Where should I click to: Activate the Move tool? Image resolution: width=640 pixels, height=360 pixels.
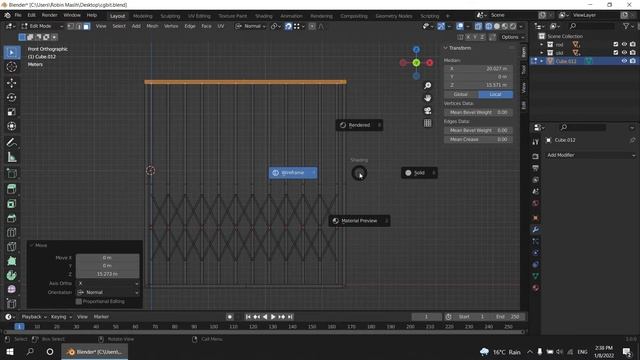point(11,83)
